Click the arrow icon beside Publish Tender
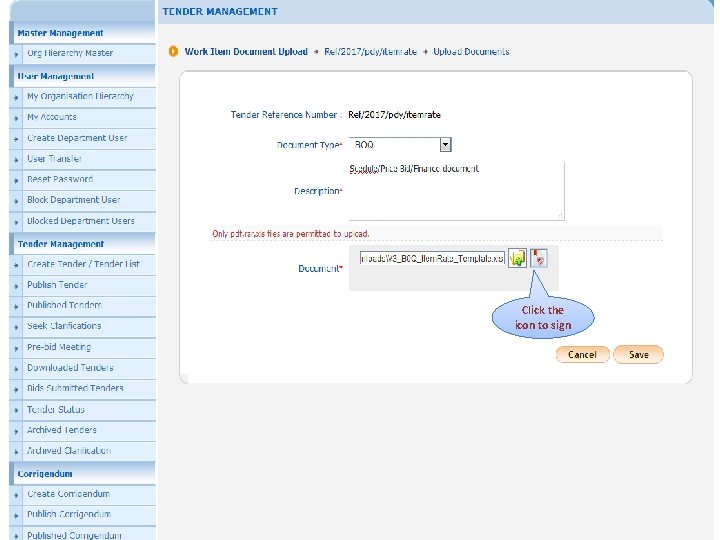The width and height of the screenshot is (720, 540). 16,286
